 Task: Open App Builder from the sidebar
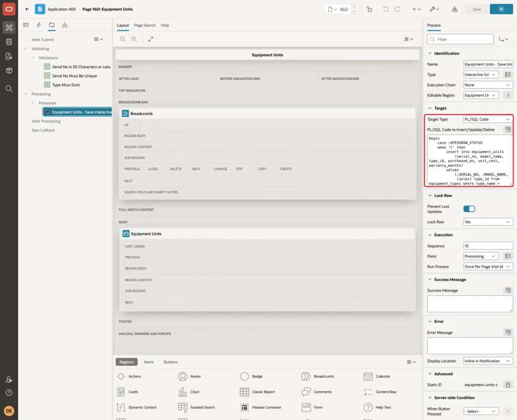pyautogui.click(x=9, y=27)
